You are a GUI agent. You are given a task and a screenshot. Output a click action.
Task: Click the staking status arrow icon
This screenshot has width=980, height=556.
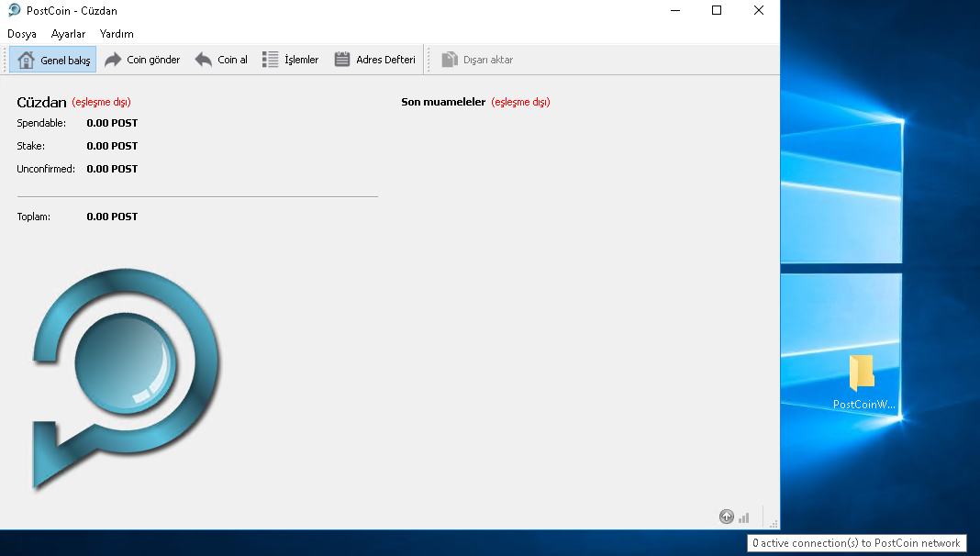point(726,517)
